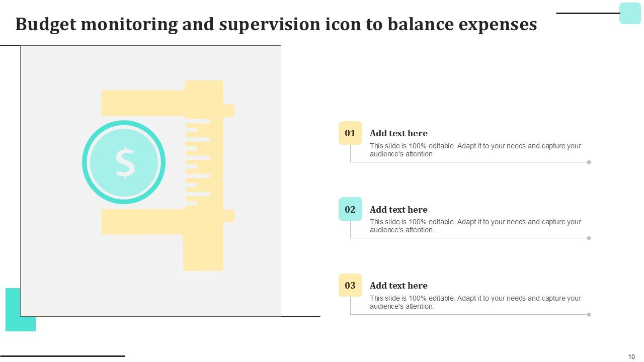Click the endpoint dot of item 02 line
The image size is (644, 362).
point(589,238)
